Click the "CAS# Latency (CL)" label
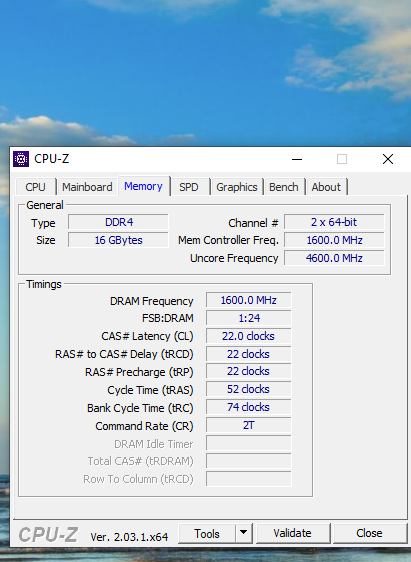 [147, 336]
